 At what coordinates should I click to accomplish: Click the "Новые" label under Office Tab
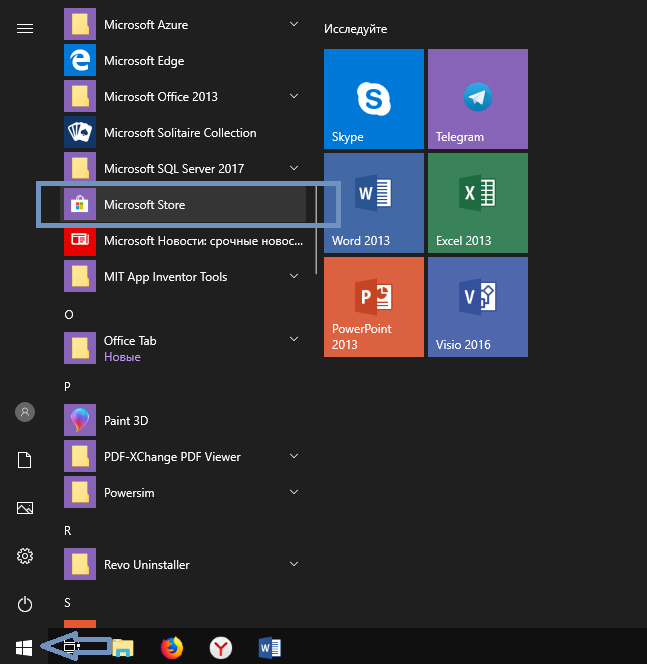pos(122,357)
